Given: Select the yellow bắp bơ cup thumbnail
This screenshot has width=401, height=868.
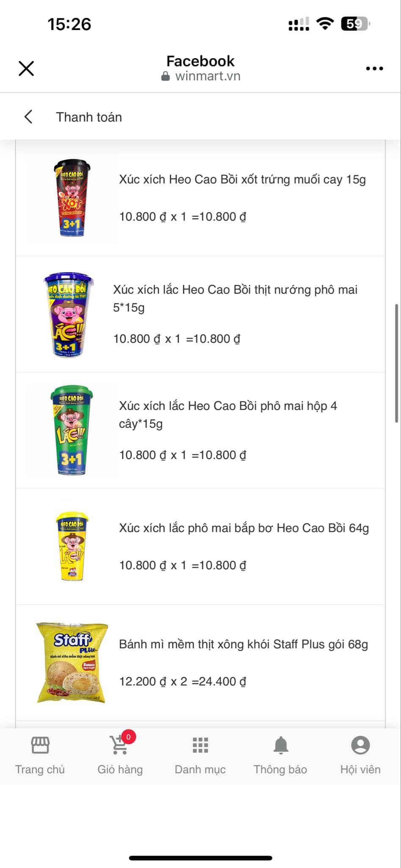Looking at the screenshot, I should pyautogui.click(x=72, y=546).
